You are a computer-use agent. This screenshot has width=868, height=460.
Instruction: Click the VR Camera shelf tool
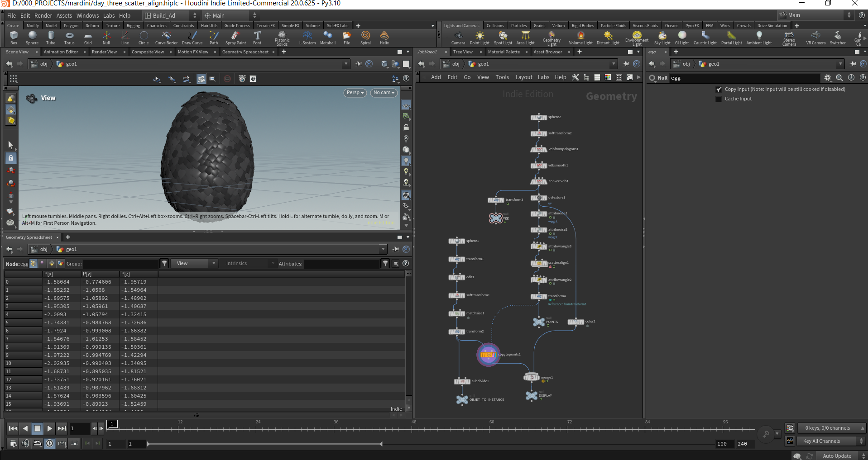pos(815,38)
